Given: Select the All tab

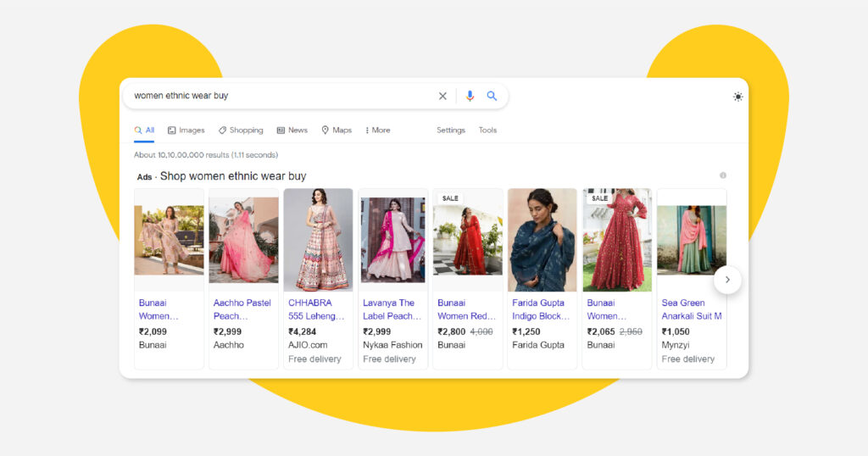Looking at the screenshot, I should click(144, 130).
